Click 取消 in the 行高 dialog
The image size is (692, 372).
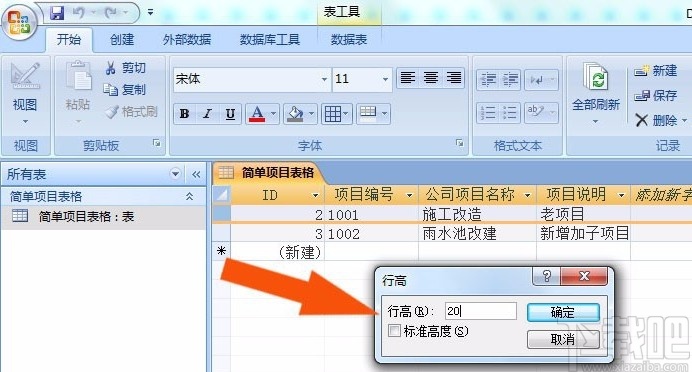[563, 339]
